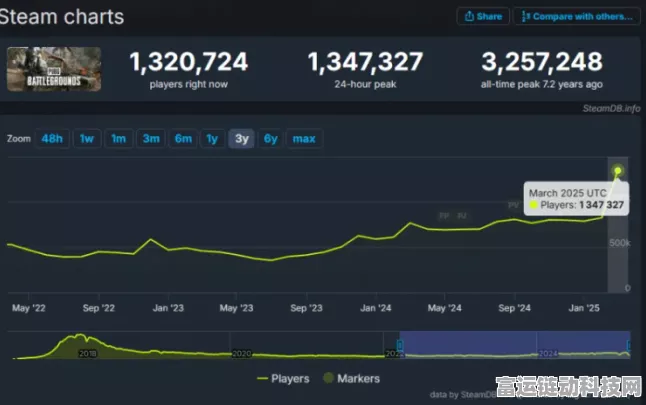Image resolution: width=646 pixels, height=405 pixels.
Task: Set zoom to 1y
Action: (212, 138)
